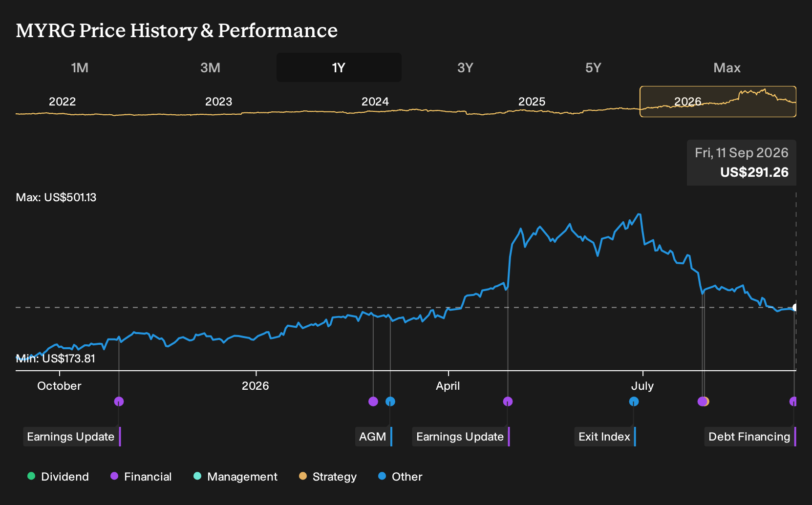Click purple dot above the April Earnings Update
The image size is (812, 505).
[508, 401]
